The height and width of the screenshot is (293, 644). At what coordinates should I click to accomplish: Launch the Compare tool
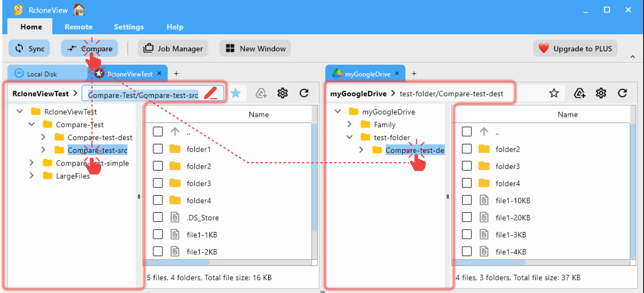coord(90,48)
